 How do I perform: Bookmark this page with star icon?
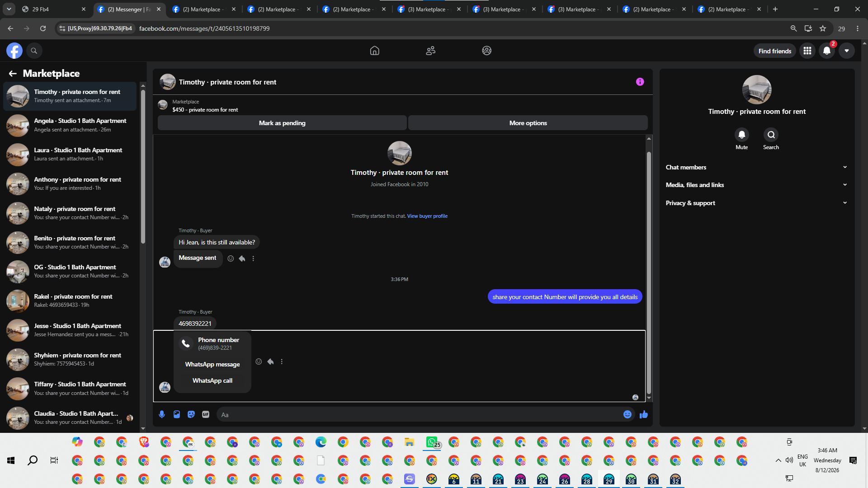(823, 28)
